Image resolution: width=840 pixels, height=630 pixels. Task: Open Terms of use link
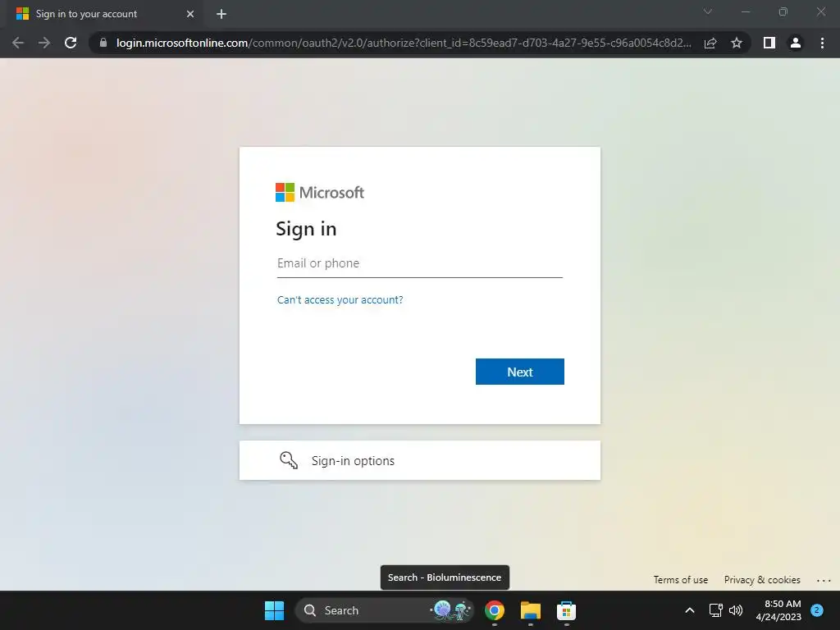coord(680,580)
